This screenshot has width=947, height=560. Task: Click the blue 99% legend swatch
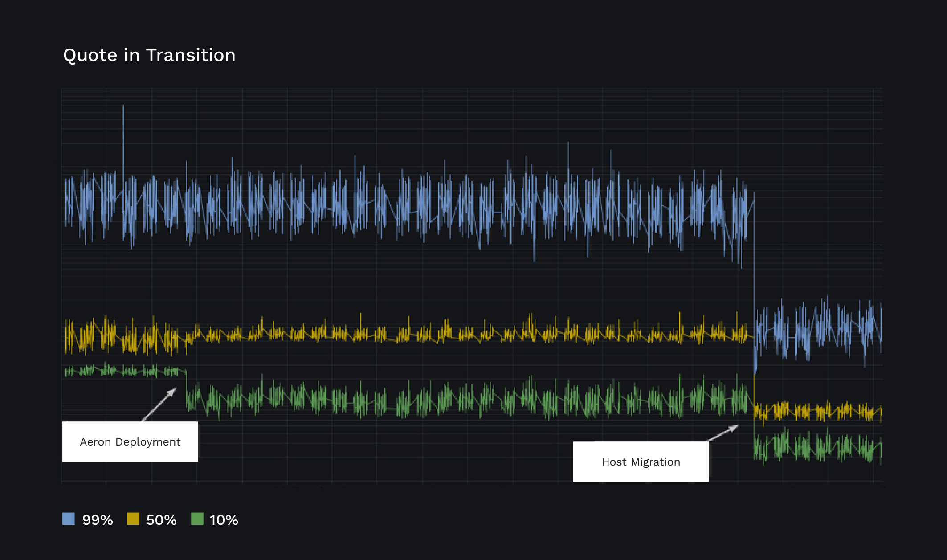(x=69, y=519)
